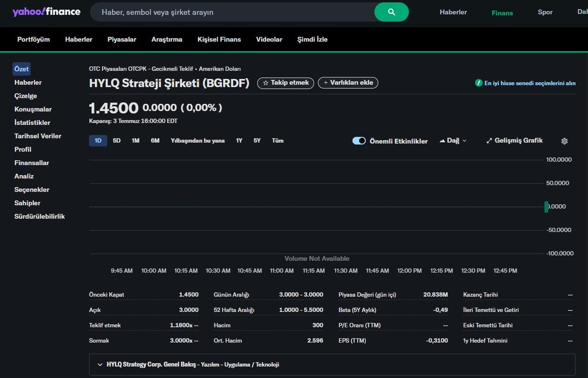Click the Takip etmek button

click(285, 83)
